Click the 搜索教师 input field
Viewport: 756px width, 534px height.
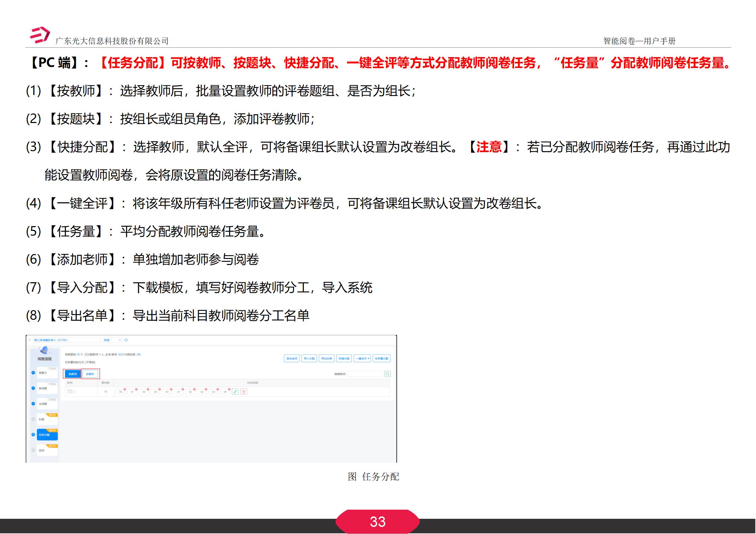(x=366, y=373)
